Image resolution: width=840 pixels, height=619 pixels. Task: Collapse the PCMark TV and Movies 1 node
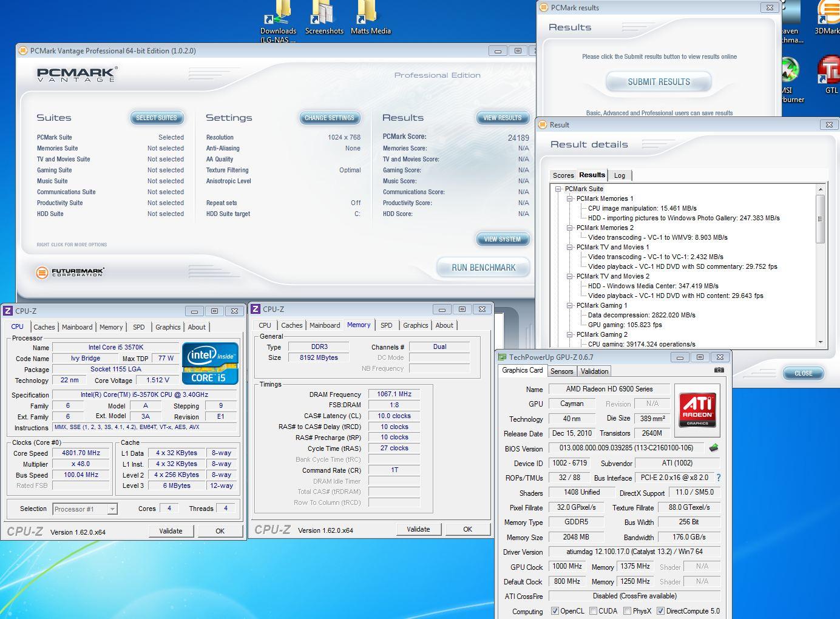(x=570, y=247)
